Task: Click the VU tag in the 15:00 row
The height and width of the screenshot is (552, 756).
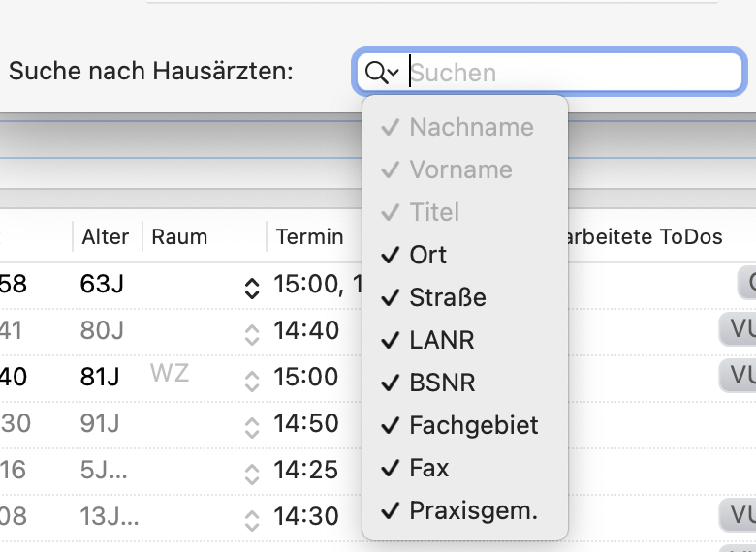Action: pos(738,375)
